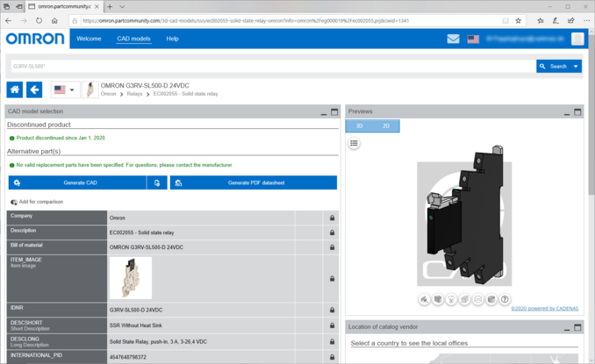
Task: Collapse the CAD model selection panel
Action: click(x=323, y=112)
